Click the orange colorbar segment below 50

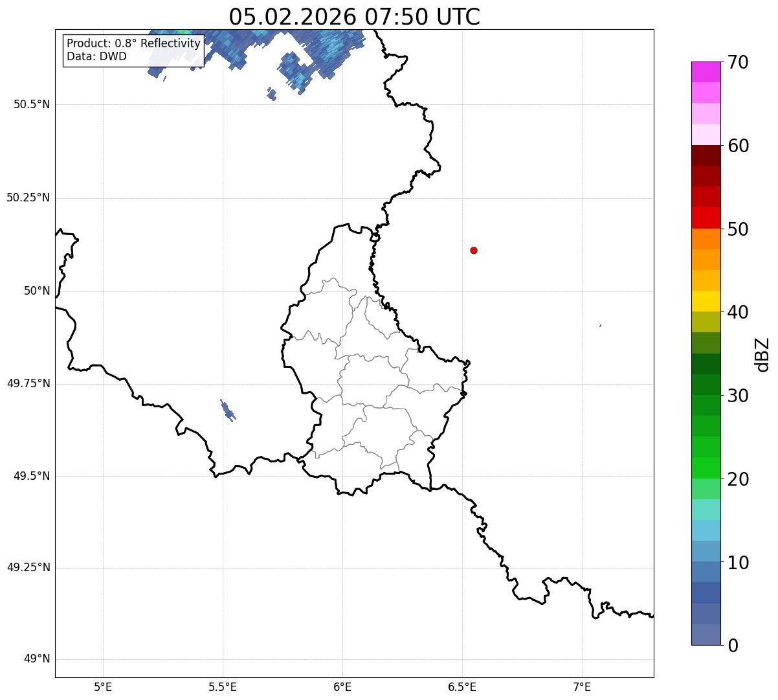(706, 239)
